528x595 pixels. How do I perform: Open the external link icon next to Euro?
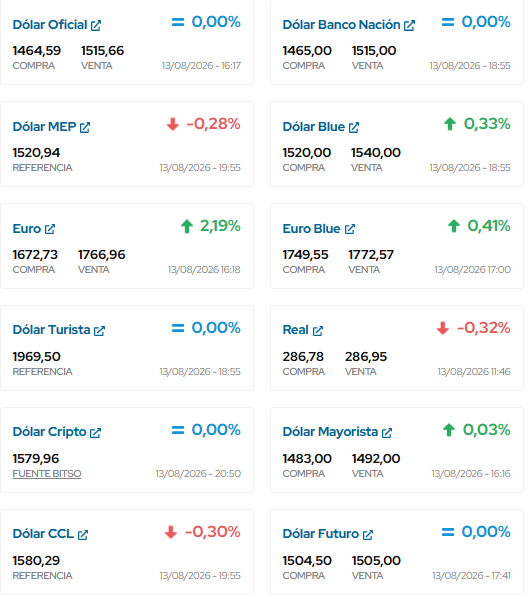tap(50, 229)
